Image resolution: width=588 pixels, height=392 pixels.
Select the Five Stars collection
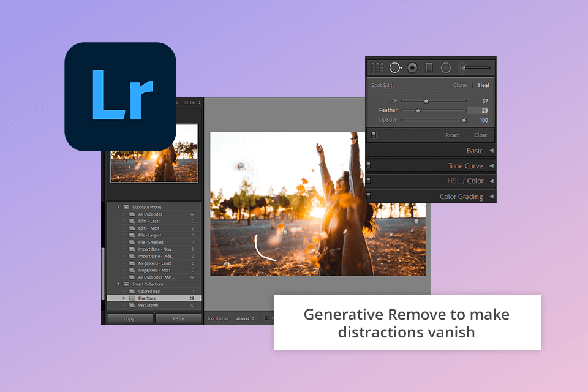pyautogui.click(x=154, y=298)
